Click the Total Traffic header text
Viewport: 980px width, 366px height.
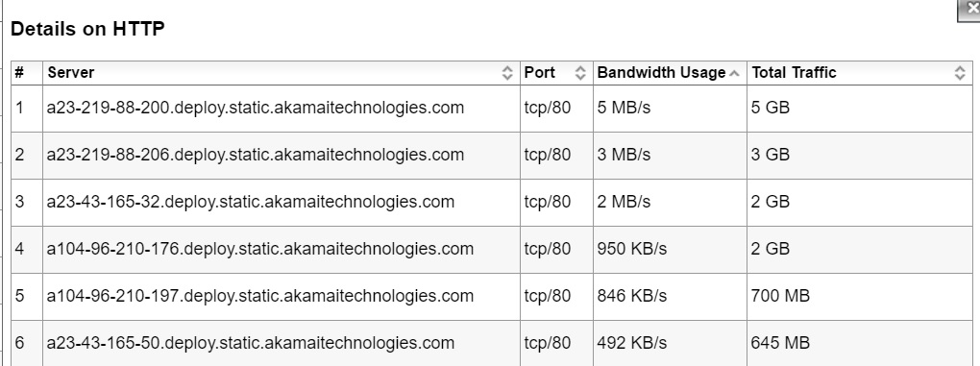(794, 72)
